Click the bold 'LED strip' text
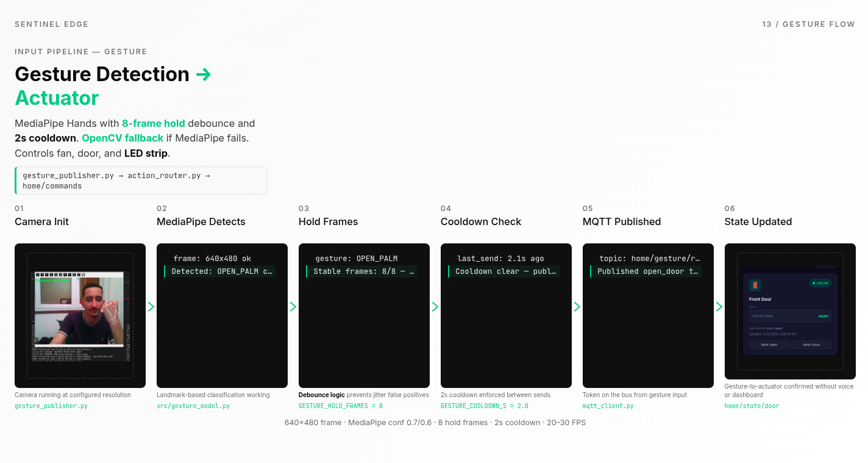Screen dimensions: 868x463 point(146,153)
